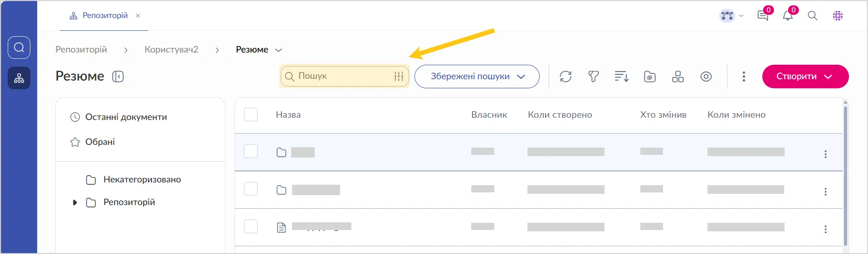Open the notifications bell icon

[x=788, y=16]
